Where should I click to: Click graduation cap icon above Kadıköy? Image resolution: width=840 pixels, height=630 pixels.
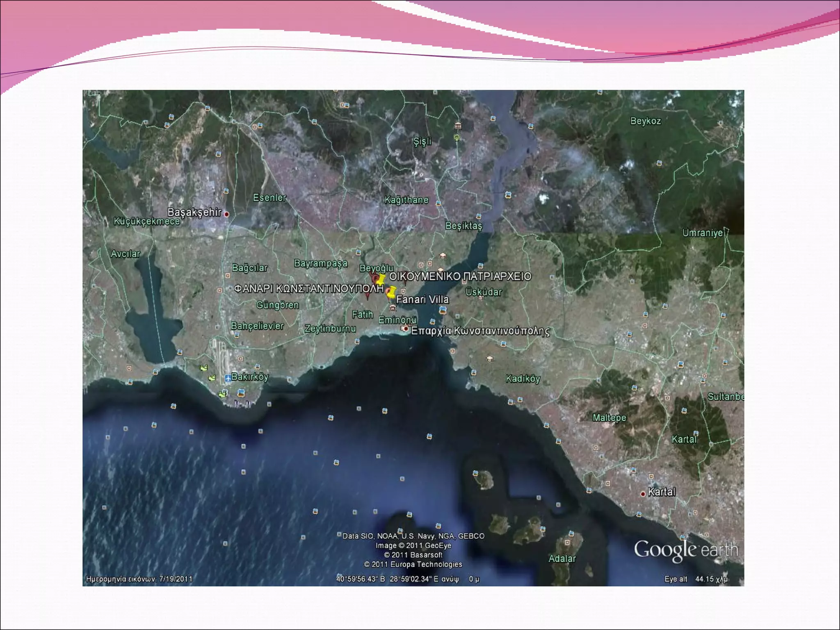coord(489,359)
